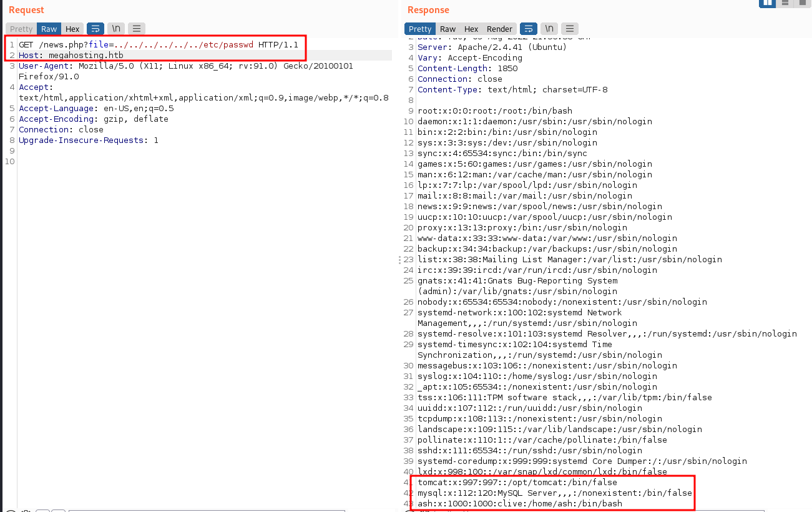This screenshot has height=512, width=812.
Task: Open the Request panel hamburger options menu
Action: tap(137, 29)
